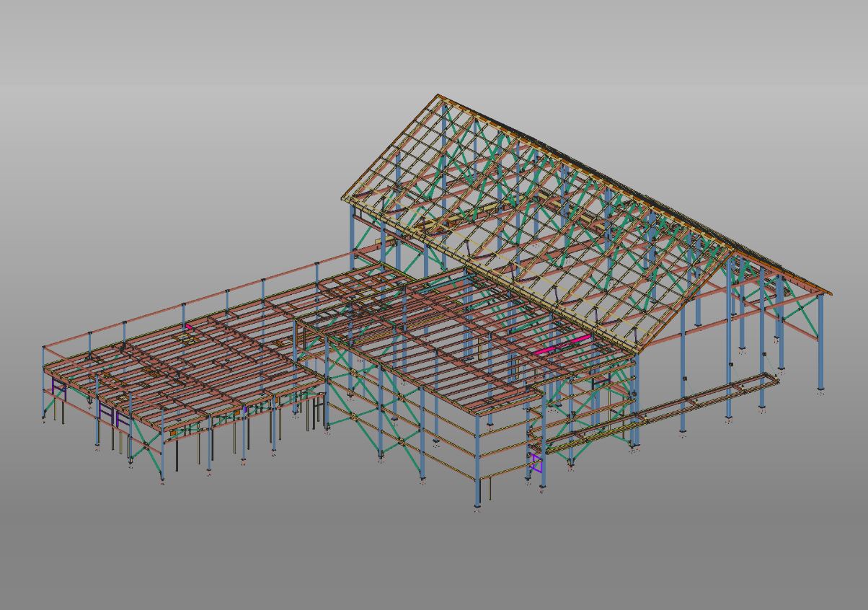Select the long magenta beam near the roof eave
The height and width of the screenshot is (610, 868).
(562, 345)
